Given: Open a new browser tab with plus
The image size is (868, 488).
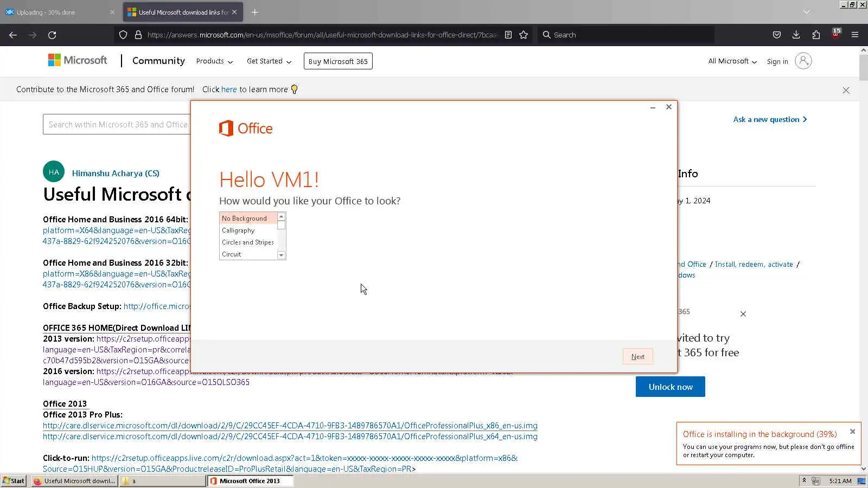Looking at the screenshot, I should coord(255,12).
